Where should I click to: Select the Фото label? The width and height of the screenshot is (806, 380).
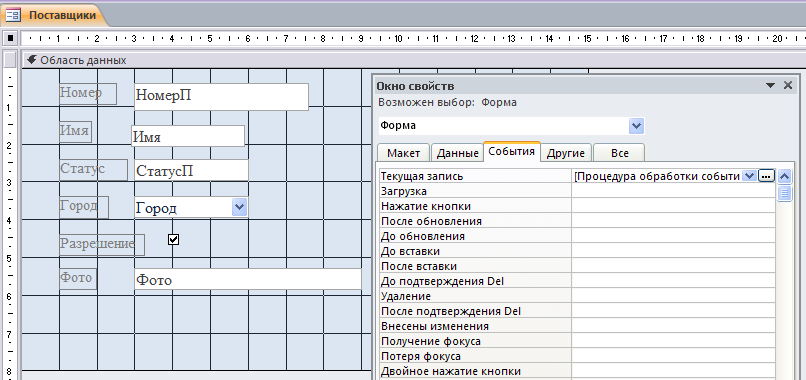click(78, 279)
